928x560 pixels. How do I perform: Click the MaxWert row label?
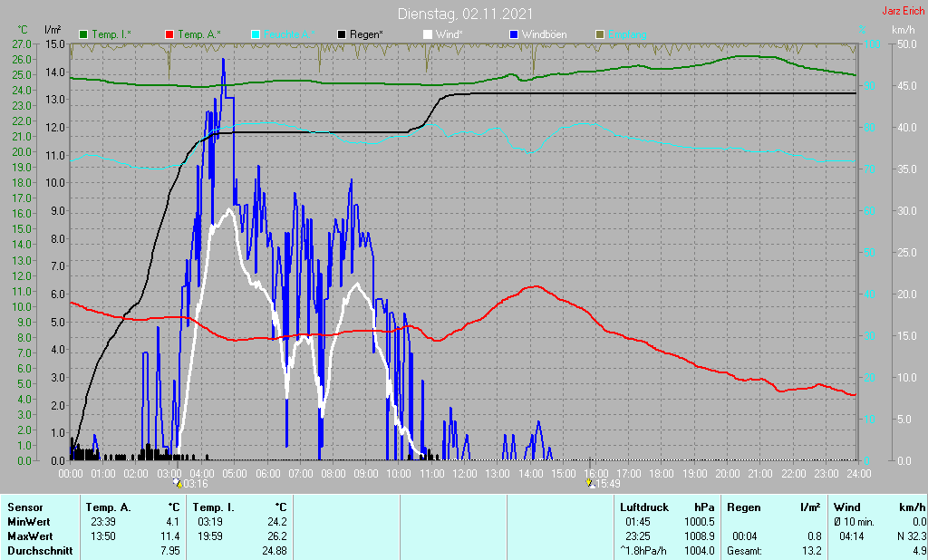pyautogui.click(x=29, y=536)
